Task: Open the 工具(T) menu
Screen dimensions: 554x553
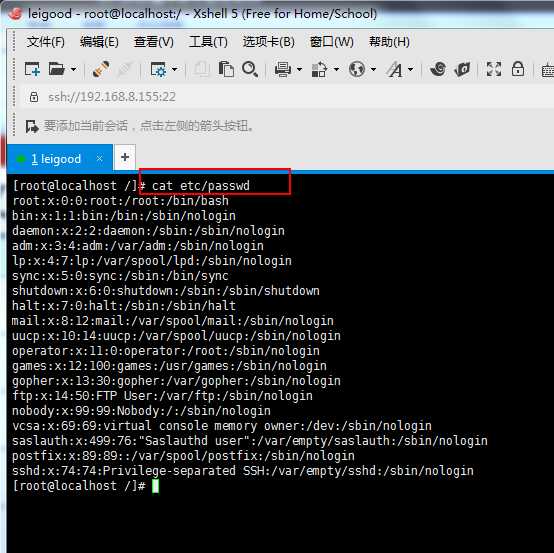Action: (208, 42)
